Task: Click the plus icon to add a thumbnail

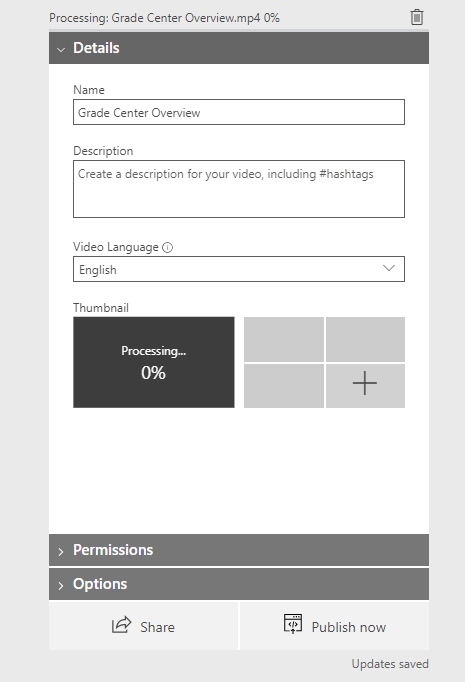Action: click(365, 385)
